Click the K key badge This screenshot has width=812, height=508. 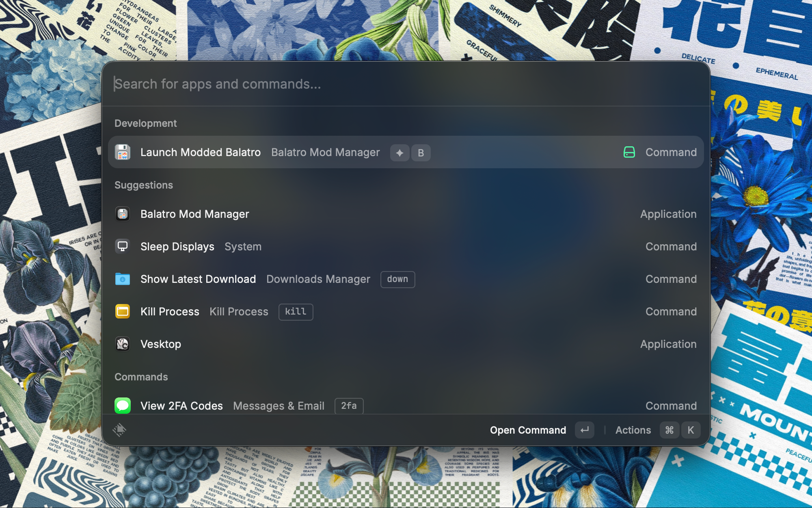point(691,430)
